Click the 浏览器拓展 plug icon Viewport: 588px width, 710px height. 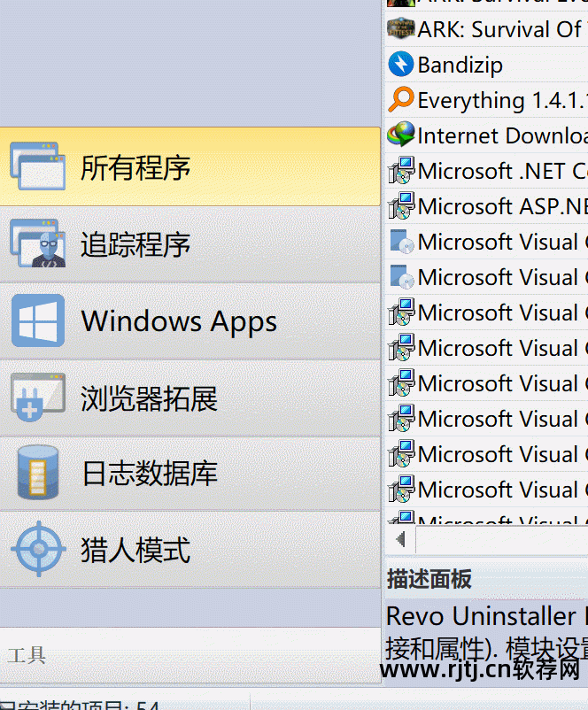pos(37,397)
